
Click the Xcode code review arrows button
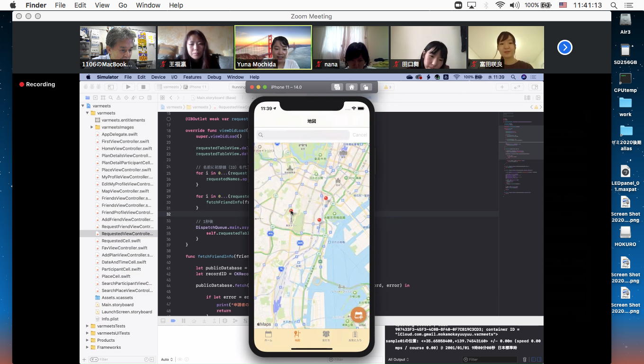pyautogui.click(x=517, y=87)
